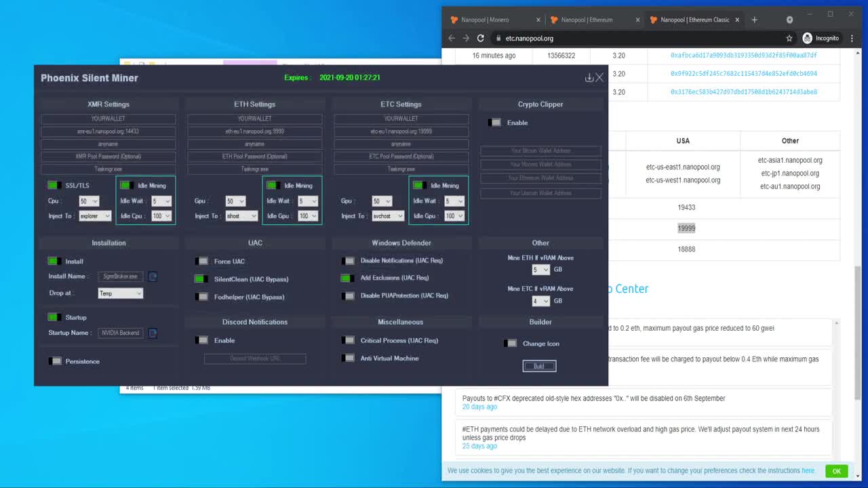Image resolution: width=868 pixels, height=488 pixels.
Task: Toggle Fodhelper (UAC Bypass) switch
Action: [x=202, y=296]
